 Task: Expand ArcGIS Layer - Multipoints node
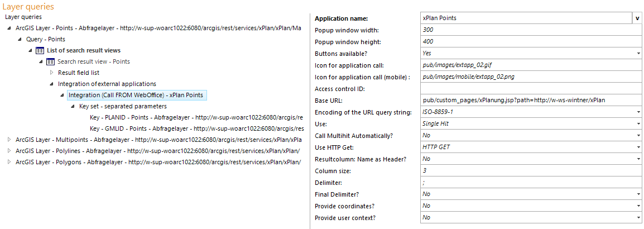tap(9, 140)
